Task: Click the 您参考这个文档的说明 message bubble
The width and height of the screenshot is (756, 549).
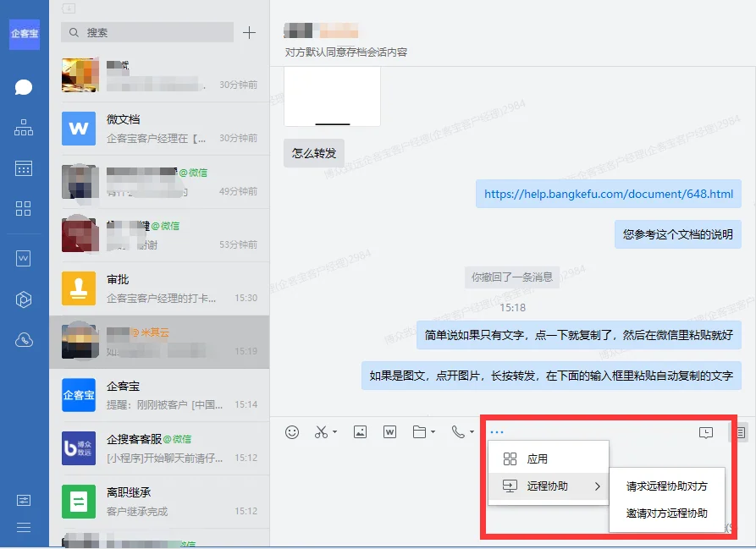Action: 678,234
